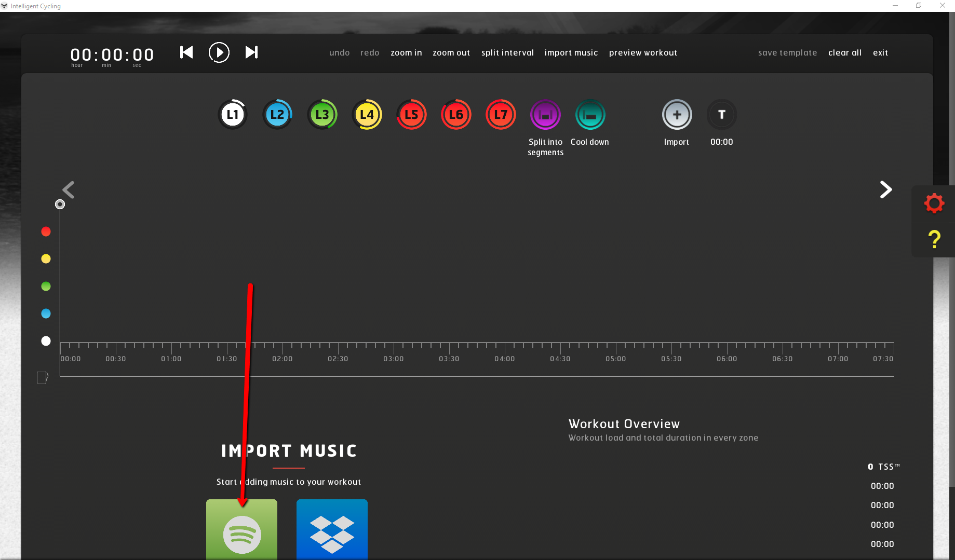955x560 pixels.
Task: Insert a green L3 zone interval
Action: (322, 115)
